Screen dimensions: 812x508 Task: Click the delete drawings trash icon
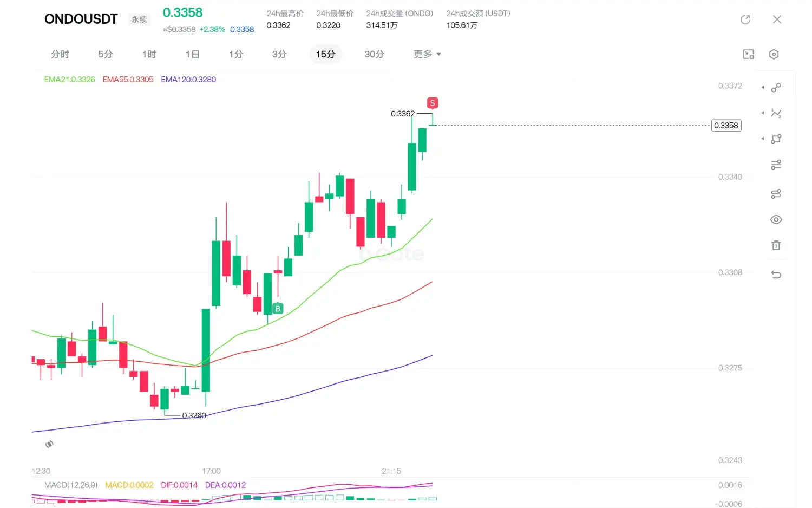tap(776, 245)
